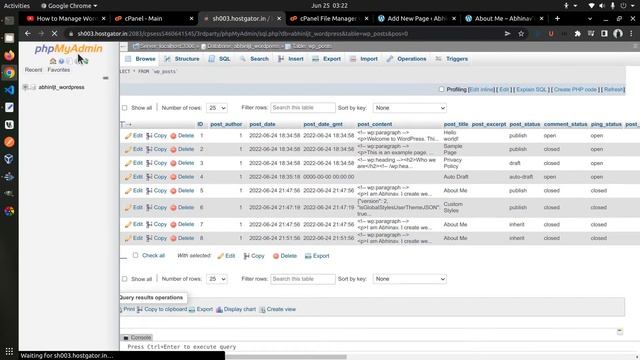Open the blue documentation help icon

coord(61,61)
